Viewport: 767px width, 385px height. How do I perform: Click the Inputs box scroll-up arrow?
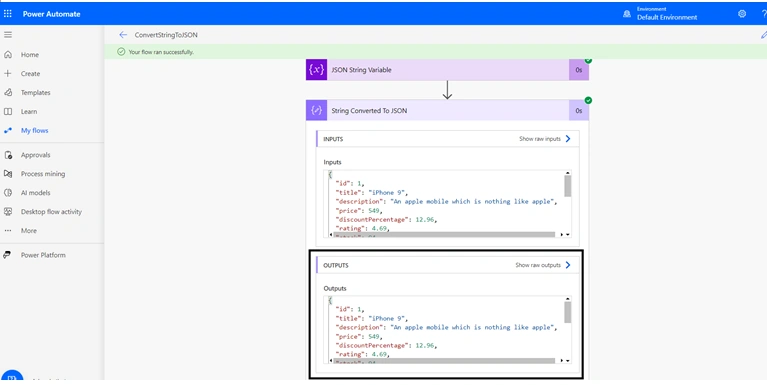(x=567, y=173)
